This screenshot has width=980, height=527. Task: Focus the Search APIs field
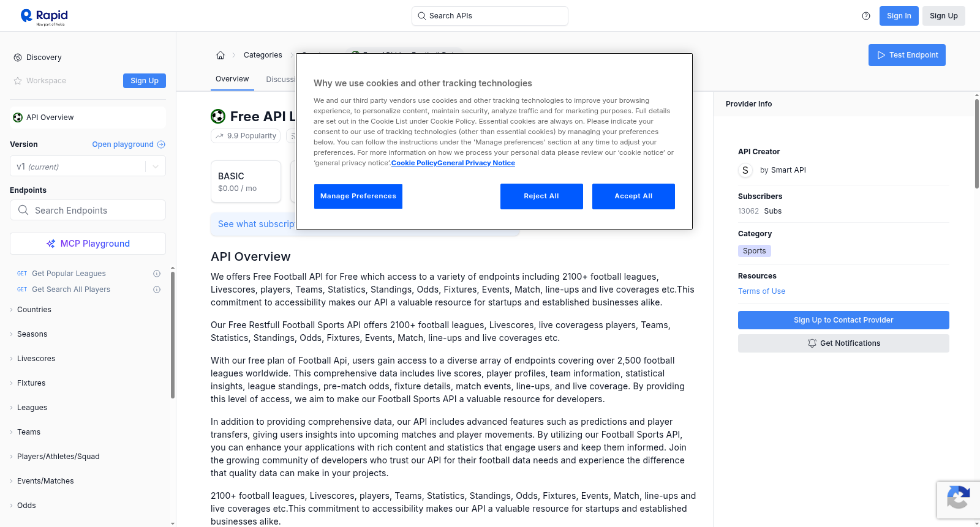pos(490,16)
